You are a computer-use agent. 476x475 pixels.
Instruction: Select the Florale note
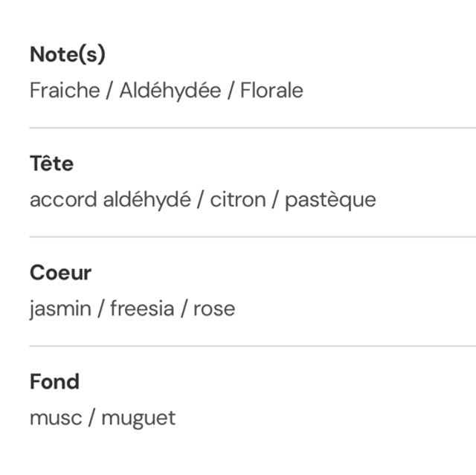pos(271,91)
